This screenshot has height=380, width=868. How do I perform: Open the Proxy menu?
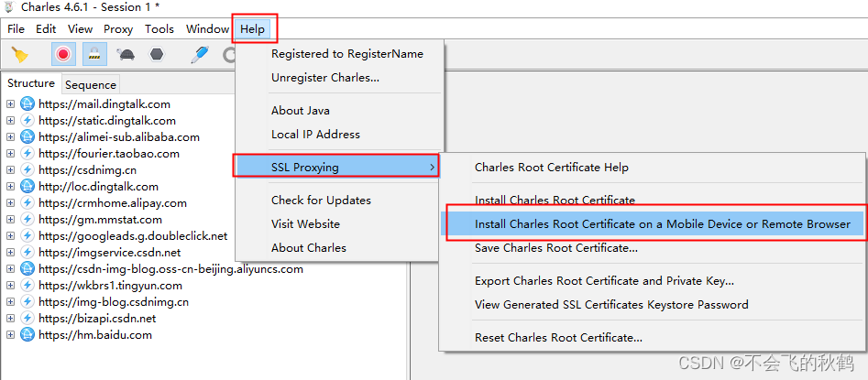(118, 29)
